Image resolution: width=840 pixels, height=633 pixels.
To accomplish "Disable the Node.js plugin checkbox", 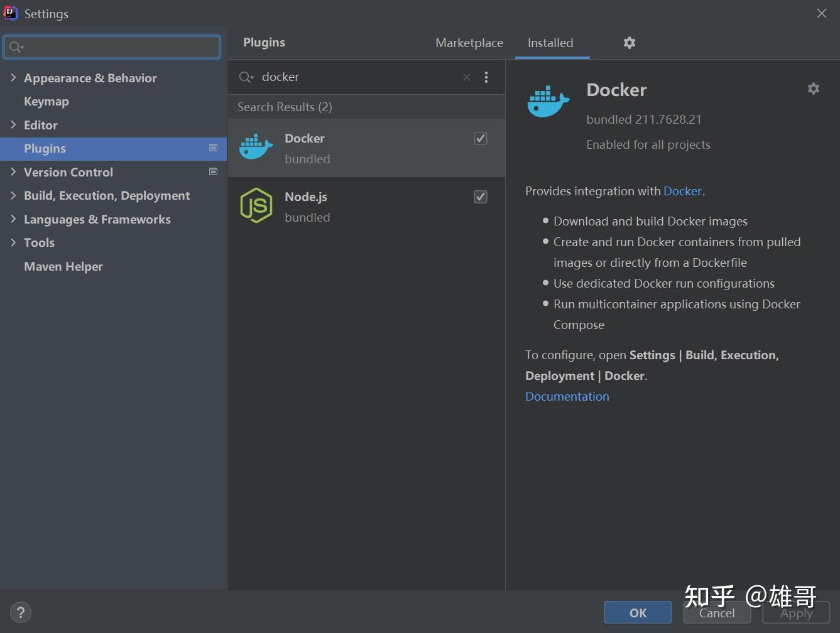I will click(x=480, y=197).
